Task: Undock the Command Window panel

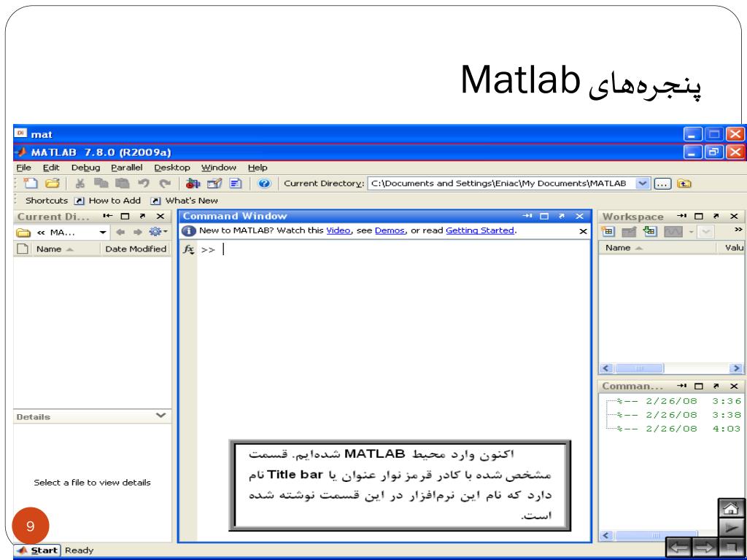Action: click(x=562, y=216)
